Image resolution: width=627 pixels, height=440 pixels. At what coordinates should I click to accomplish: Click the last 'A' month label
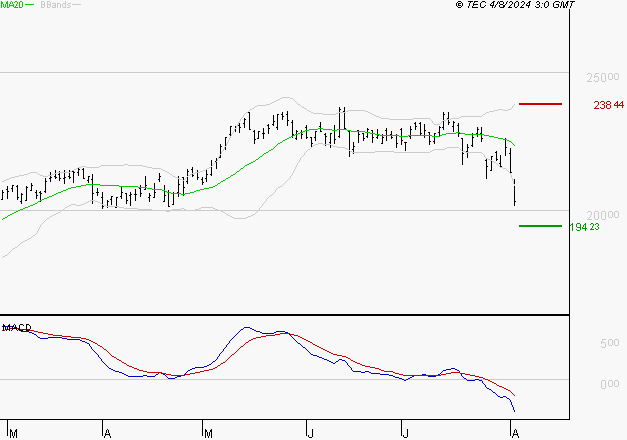[515, 434]
